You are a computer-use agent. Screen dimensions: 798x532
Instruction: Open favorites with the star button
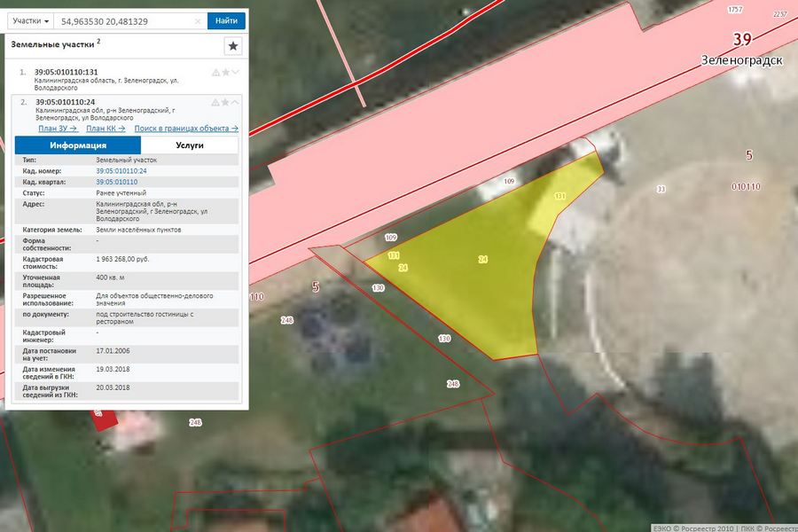232,45
